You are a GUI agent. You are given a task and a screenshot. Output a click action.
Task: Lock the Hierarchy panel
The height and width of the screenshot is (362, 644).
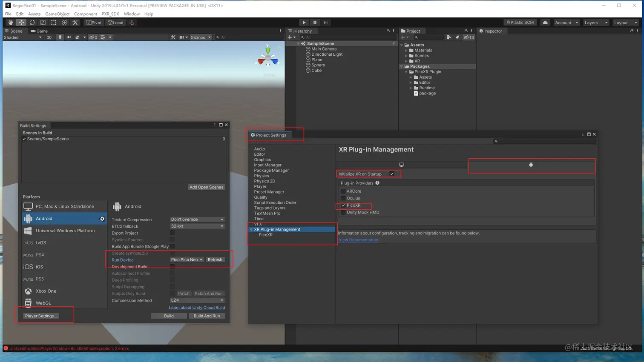pyautogui.click(x=388, y=31)
